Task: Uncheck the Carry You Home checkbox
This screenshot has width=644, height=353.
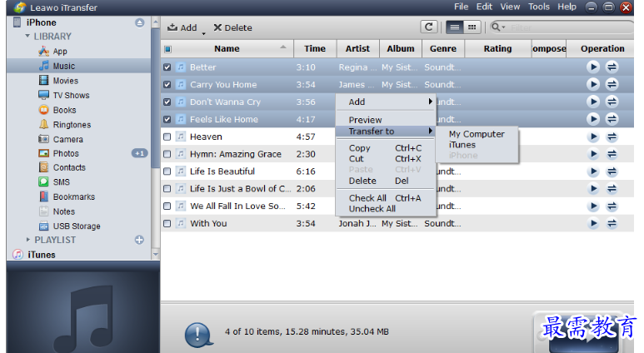Action: 167,85
